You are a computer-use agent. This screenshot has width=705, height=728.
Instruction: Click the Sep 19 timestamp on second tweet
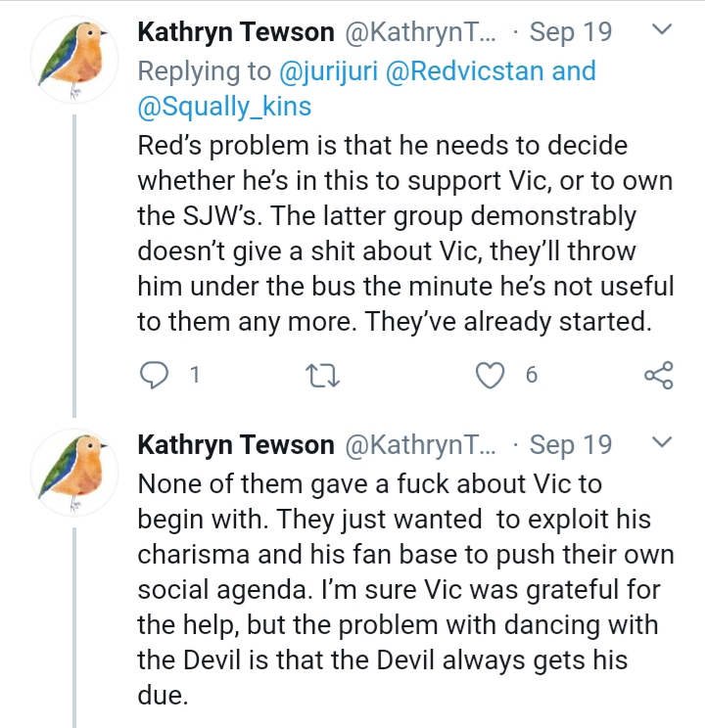[570, 445]
